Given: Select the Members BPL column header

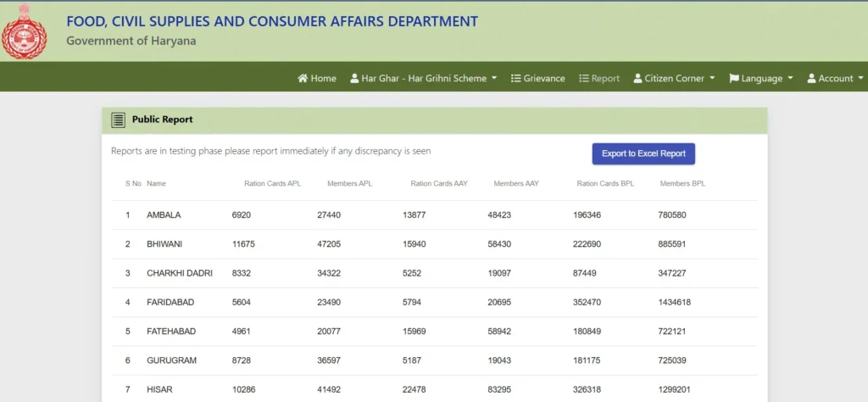Looking at the screenshot, I should click(682, 183).
